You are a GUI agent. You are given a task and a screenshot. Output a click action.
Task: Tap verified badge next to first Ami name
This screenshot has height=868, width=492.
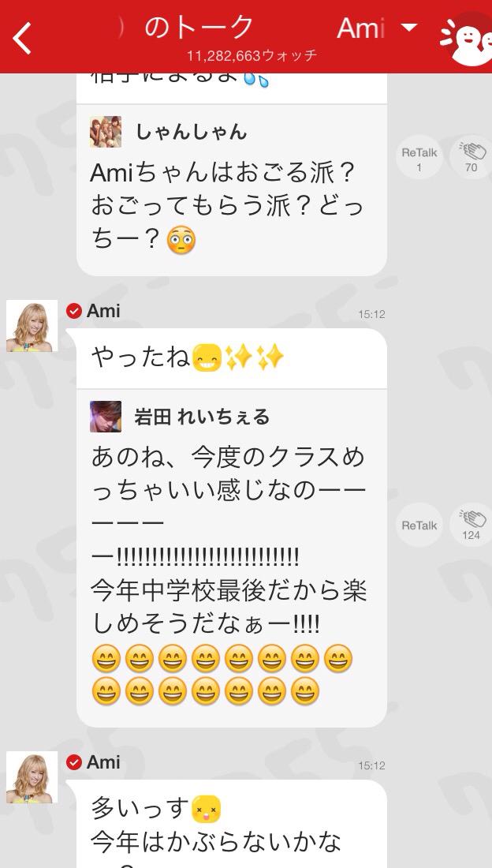(x=73, y=311)
